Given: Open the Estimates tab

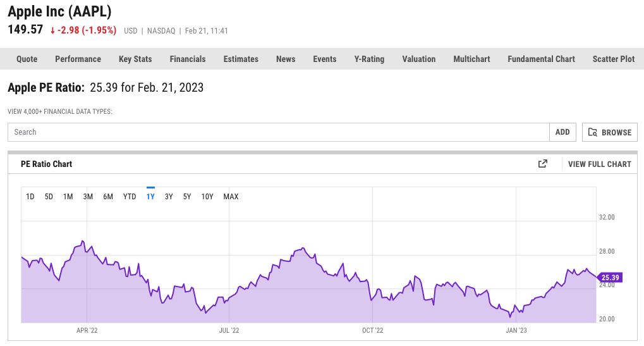Looking at the screenshot, I should pyautogui.click(x=241, y=59).
